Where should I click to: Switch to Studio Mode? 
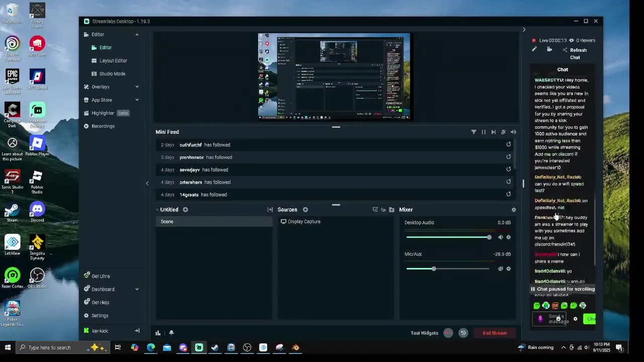pyautogui.click(x=112, y=74)
